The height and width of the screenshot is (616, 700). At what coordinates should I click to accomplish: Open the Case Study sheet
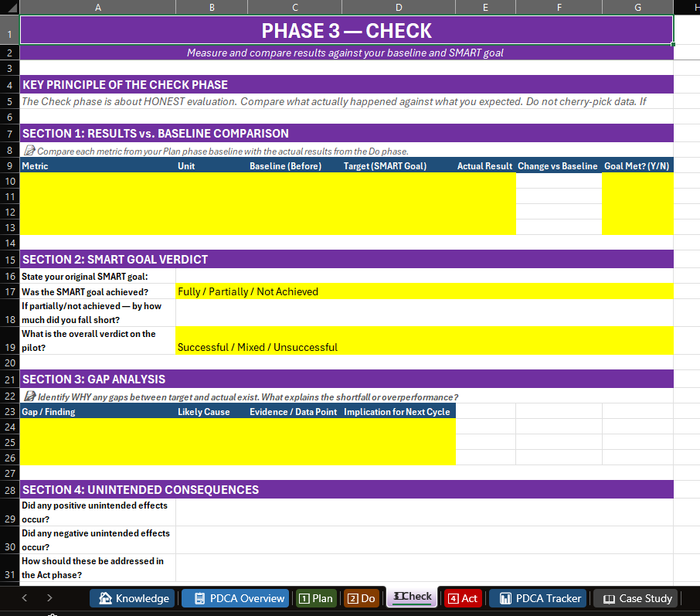636,597
